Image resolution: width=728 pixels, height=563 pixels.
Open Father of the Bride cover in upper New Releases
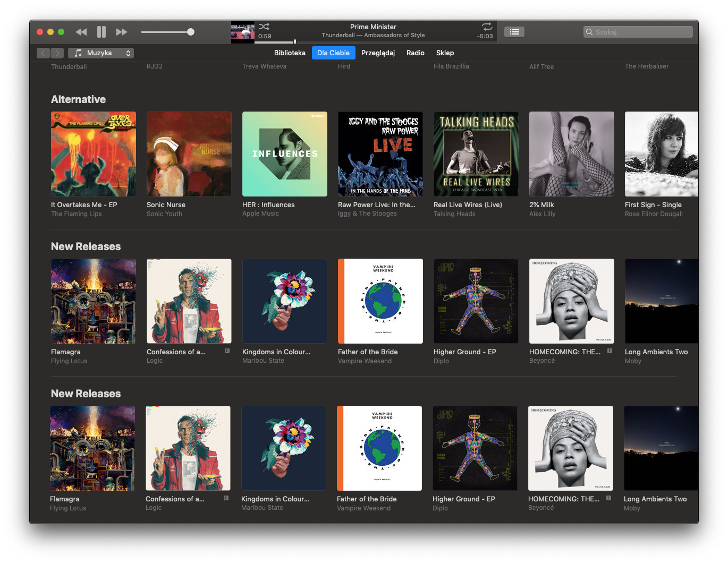click(380, 301)
